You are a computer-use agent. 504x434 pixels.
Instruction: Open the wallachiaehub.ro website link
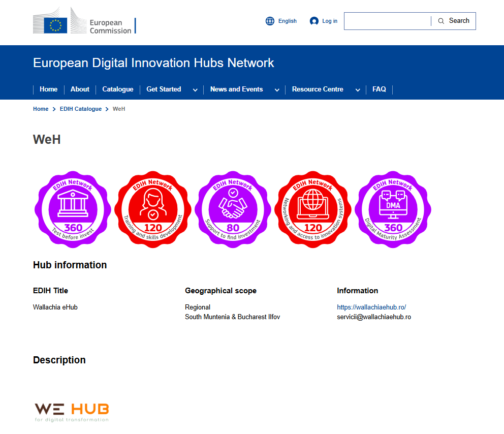click(x=371, y=307)
